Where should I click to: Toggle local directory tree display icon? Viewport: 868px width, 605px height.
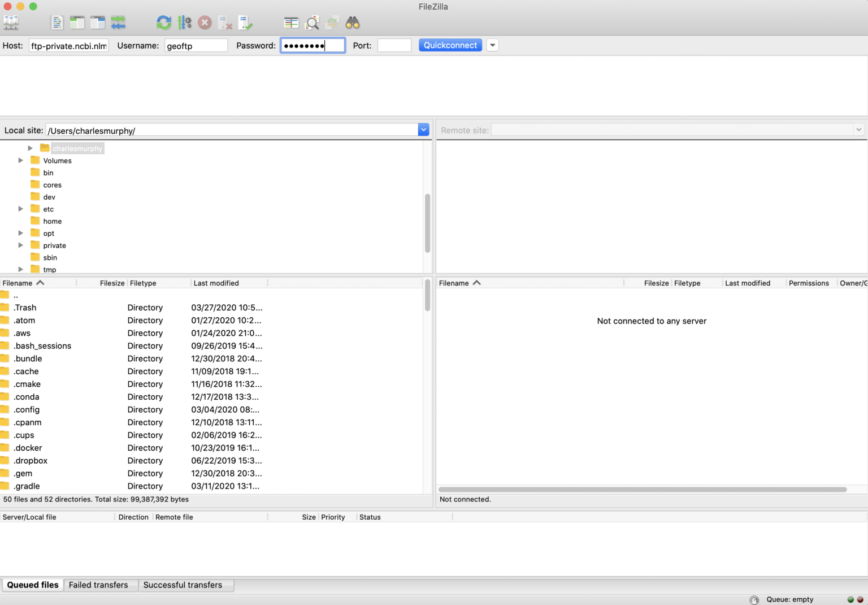(x=77, y=23)
